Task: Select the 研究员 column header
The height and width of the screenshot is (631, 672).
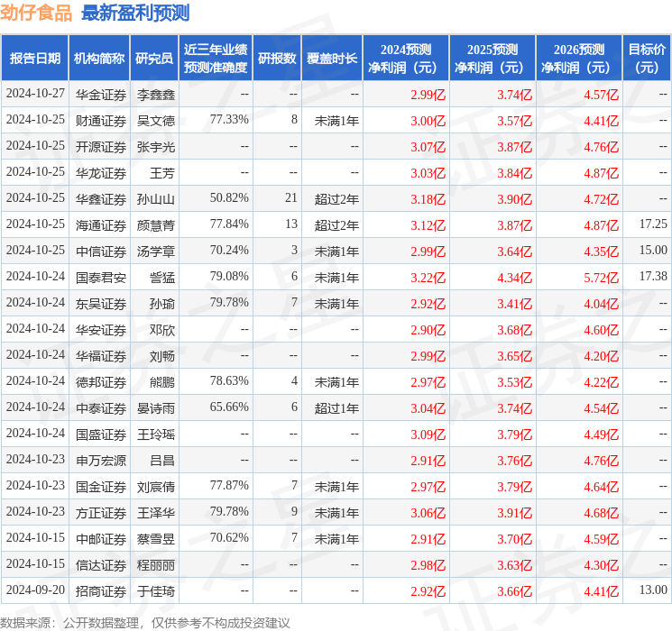Action: [154, 59]
